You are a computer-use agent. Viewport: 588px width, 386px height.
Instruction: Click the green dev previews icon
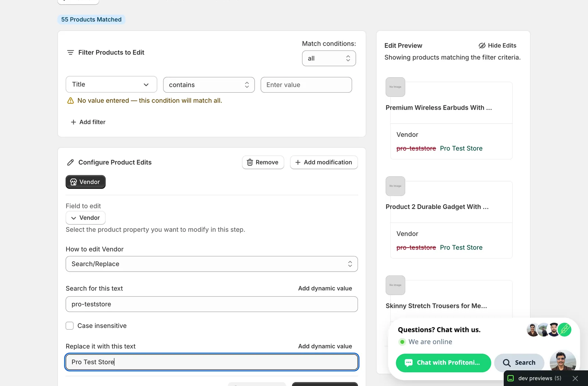coord(510,378)
